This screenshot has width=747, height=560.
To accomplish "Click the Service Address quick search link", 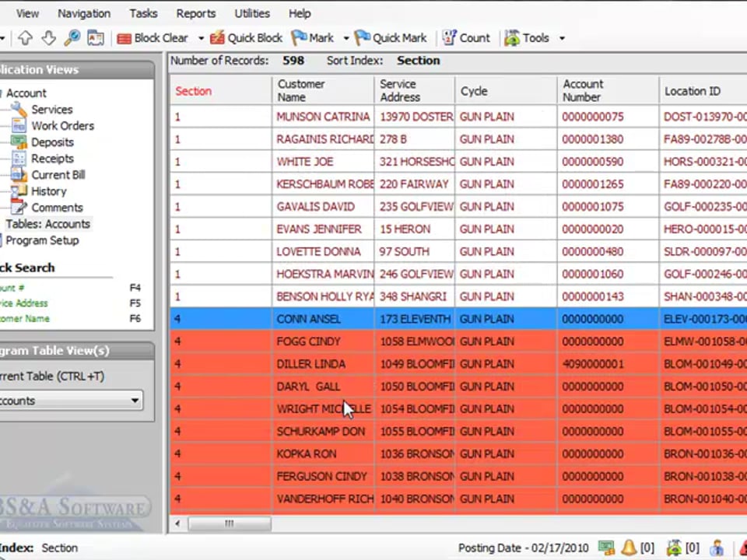I will 24,303.
